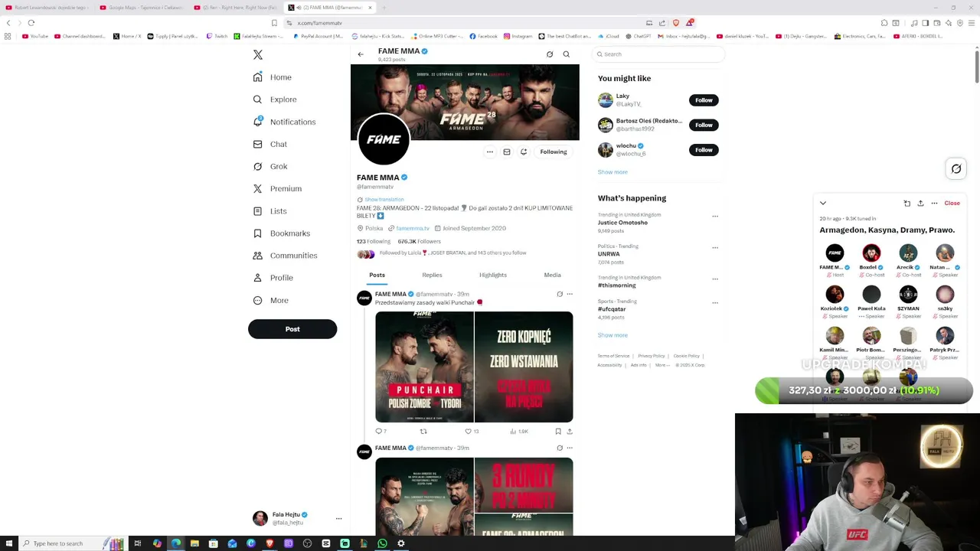Click the Brave shield icon in address bar
980x551 pixels.
(675, 23)
